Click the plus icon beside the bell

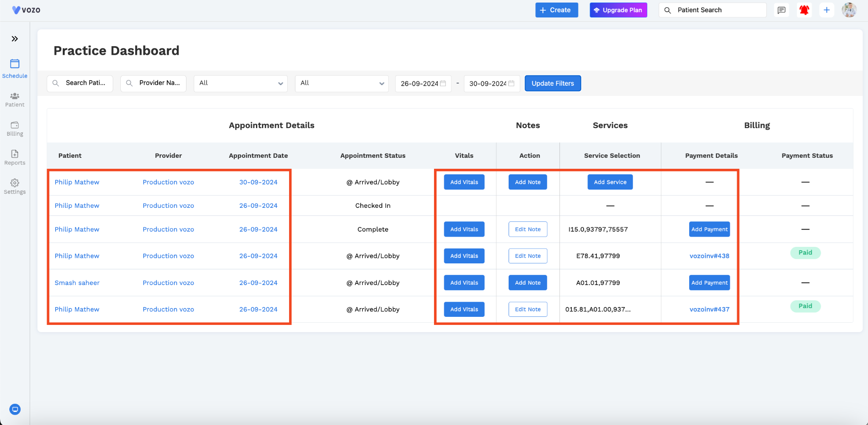826,10
